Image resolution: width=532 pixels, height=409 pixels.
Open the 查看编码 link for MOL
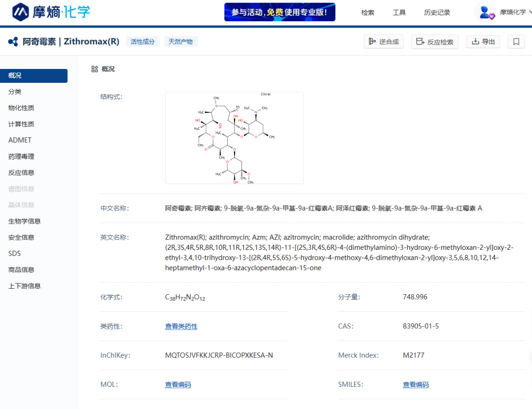click(178, 384)
